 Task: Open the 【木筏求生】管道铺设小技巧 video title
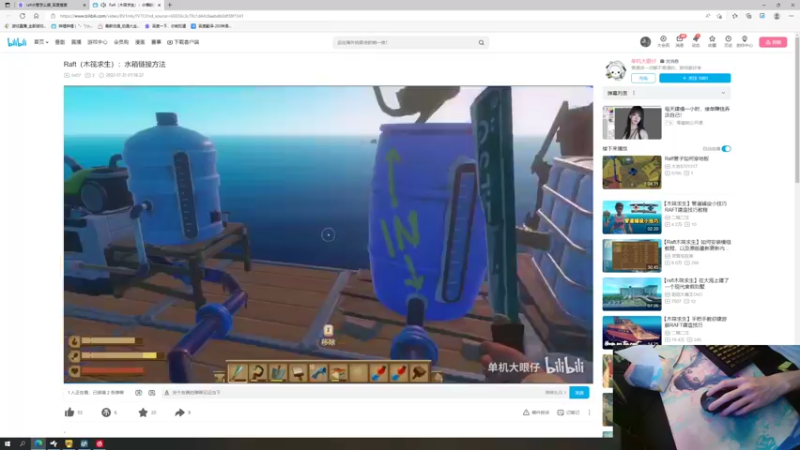(695, 207)
